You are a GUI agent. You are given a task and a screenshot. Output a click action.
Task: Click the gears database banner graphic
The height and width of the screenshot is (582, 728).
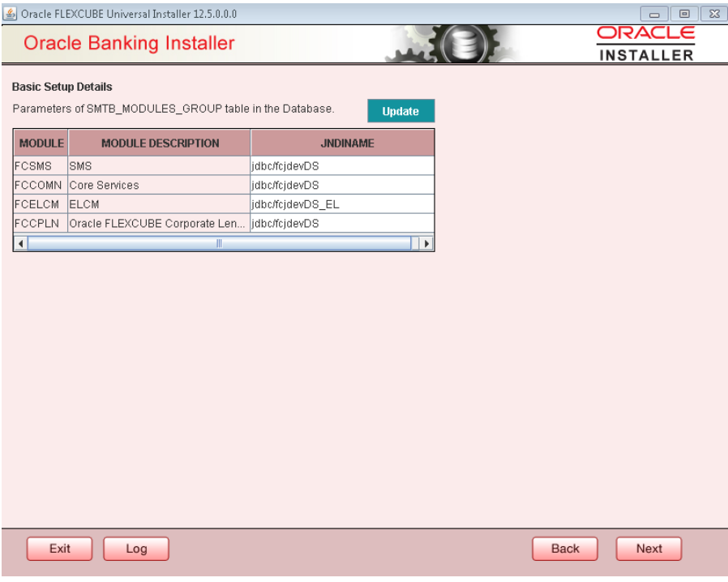click(452, 44)
